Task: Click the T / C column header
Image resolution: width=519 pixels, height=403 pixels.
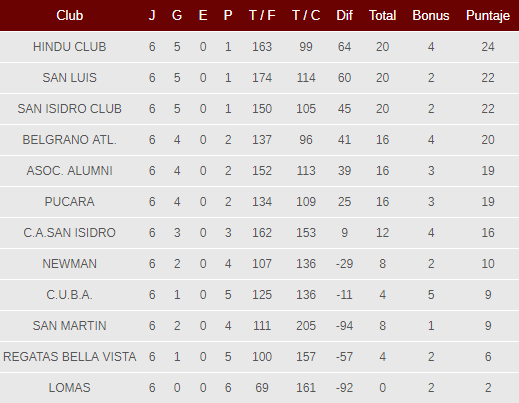Action: tap(306, 15)
